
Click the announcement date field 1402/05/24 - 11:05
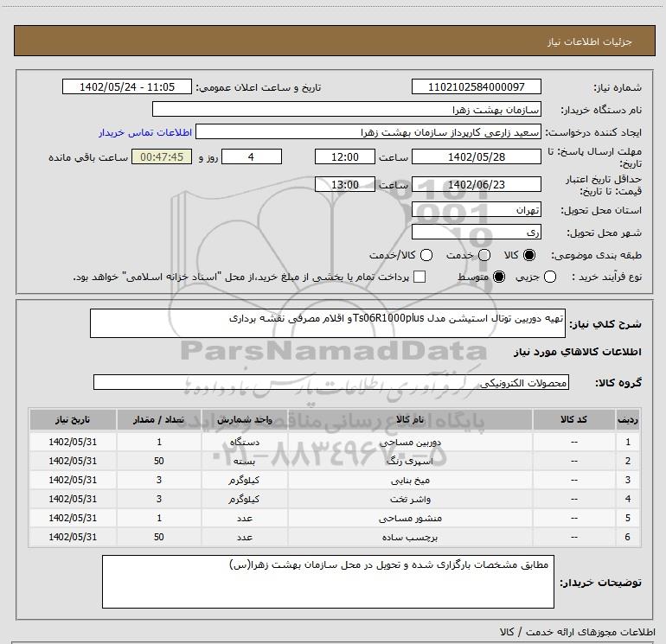[x=127, y=86]
